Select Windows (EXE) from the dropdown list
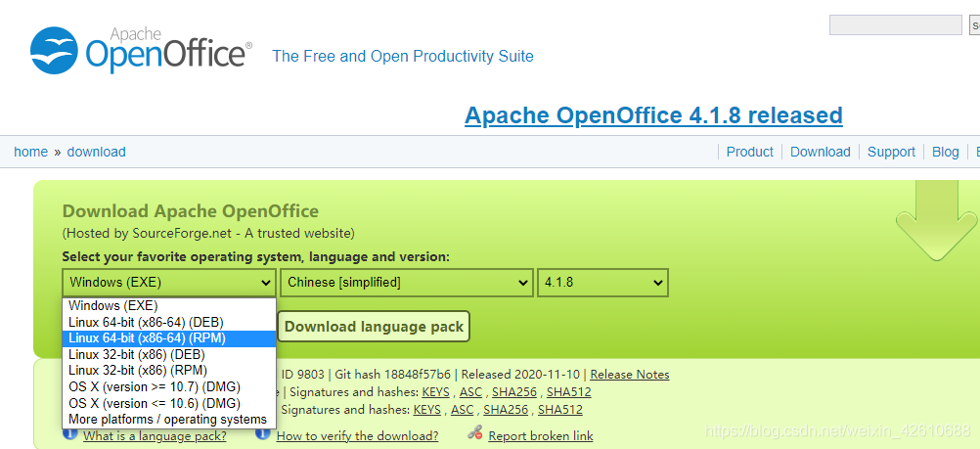Viewport: 980px width, 449px height. pos(169,306)
